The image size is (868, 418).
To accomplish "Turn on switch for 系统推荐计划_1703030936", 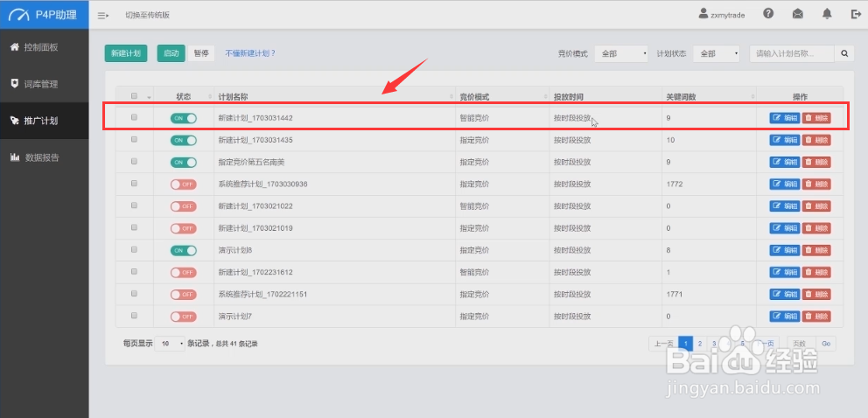I will coord(184,185).
